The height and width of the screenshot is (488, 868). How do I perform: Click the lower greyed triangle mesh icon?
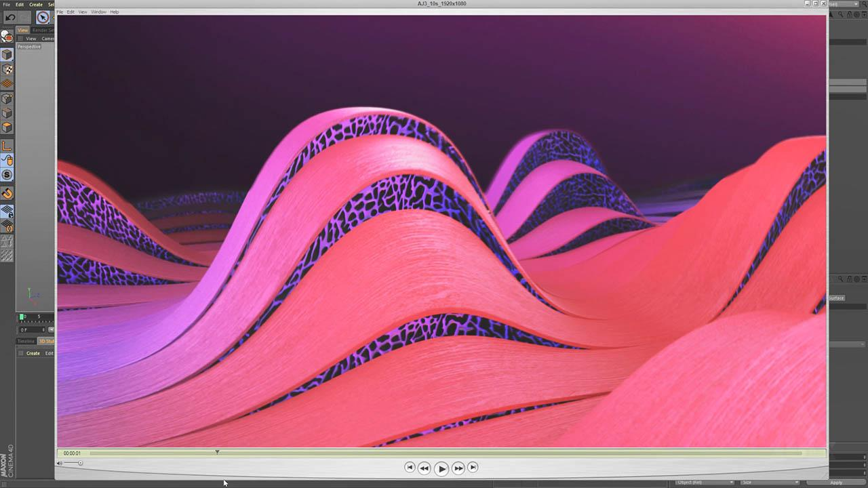(x=7, y=256)
